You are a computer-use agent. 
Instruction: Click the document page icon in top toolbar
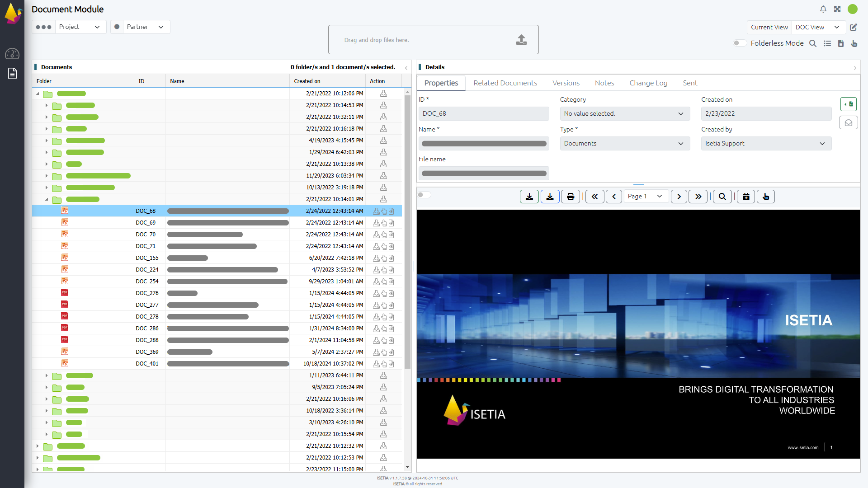[x=841, y=43]
